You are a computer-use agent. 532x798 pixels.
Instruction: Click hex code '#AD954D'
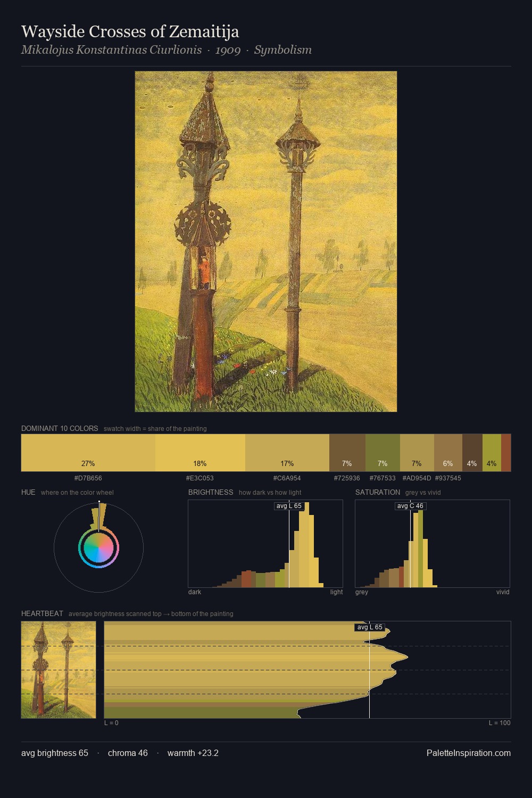[417, 478]
